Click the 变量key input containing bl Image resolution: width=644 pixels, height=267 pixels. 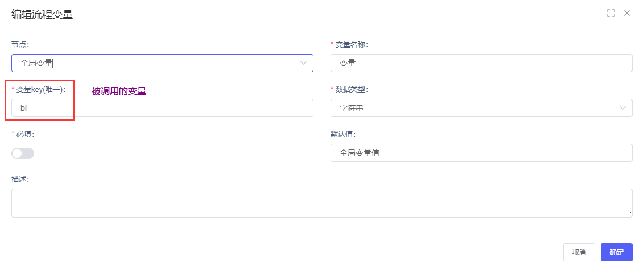click(x=162, y=108)
